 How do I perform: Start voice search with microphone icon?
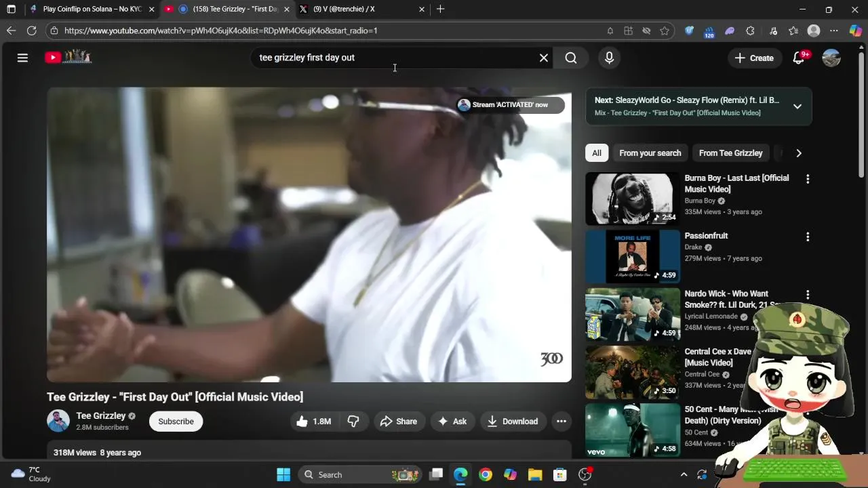[x=609, y=58]
